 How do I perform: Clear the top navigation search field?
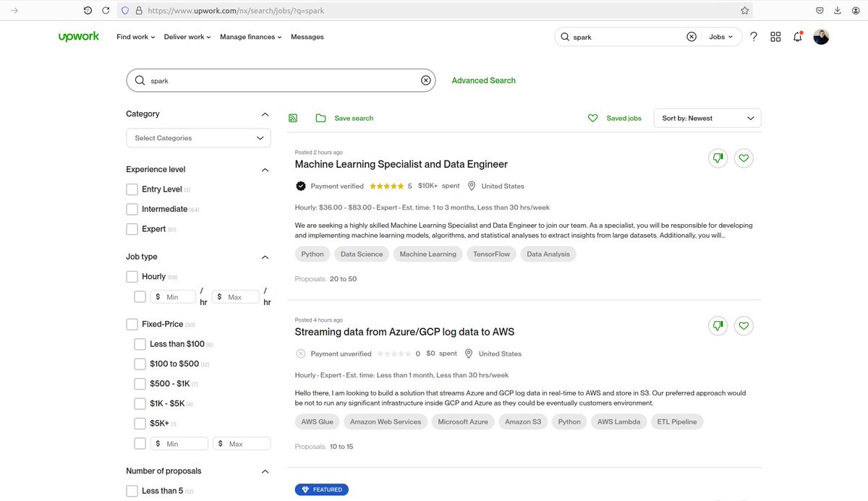tap(692, 37)
